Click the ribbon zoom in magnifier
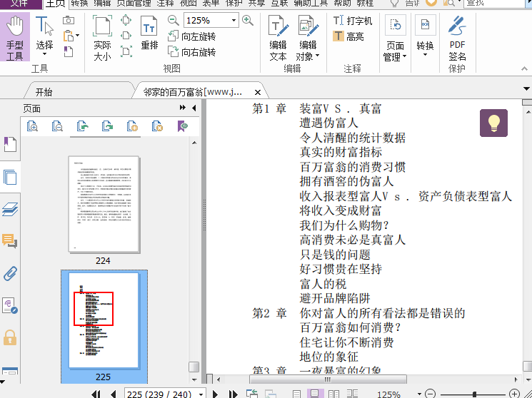The width and height of the screenshot is (532, 398). [x=248, y=21]
